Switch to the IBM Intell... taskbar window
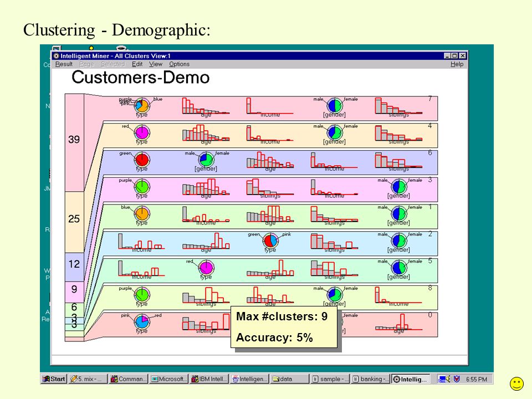 [209, 379]
